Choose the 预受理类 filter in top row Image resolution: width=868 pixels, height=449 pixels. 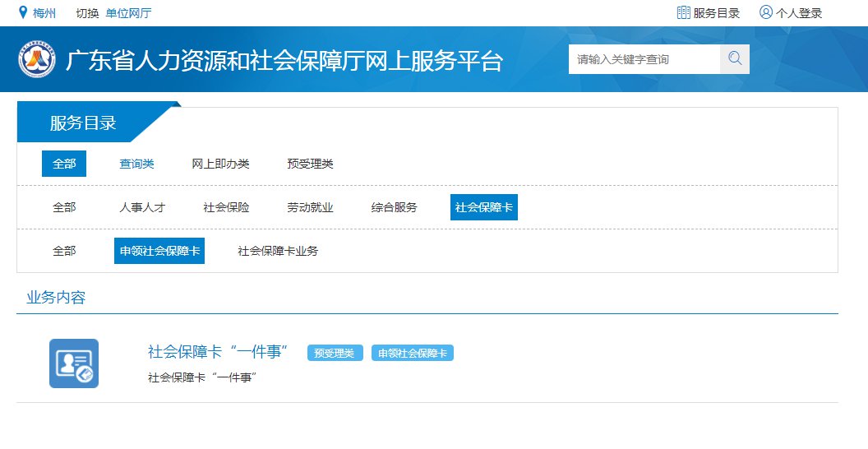[x=310, y=164]
